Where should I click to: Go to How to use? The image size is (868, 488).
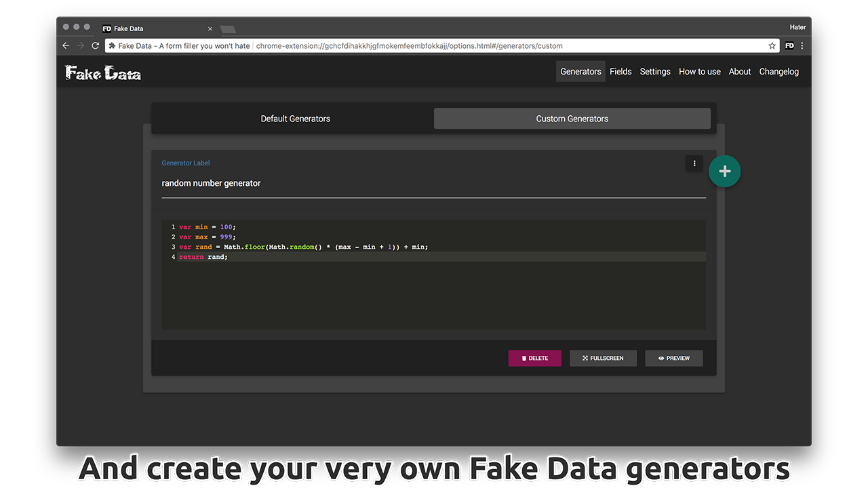(700, 71)
